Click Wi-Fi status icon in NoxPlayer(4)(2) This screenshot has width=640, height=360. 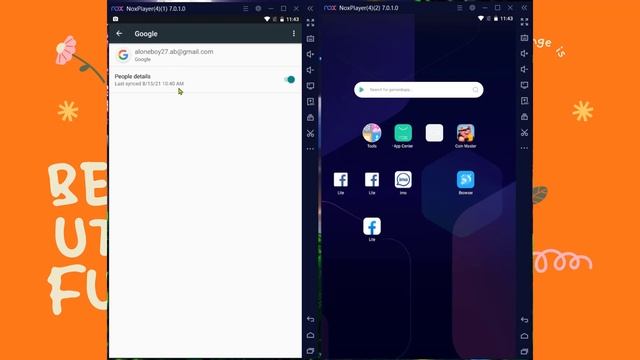pyautogui.click(x=480, y=19)
